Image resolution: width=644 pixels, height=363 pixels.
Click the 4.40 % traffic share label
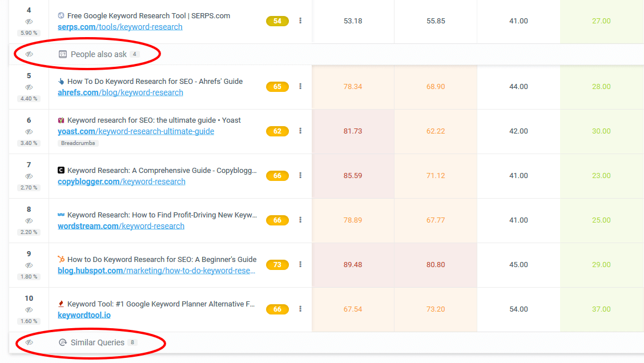(x=29, y=99)
